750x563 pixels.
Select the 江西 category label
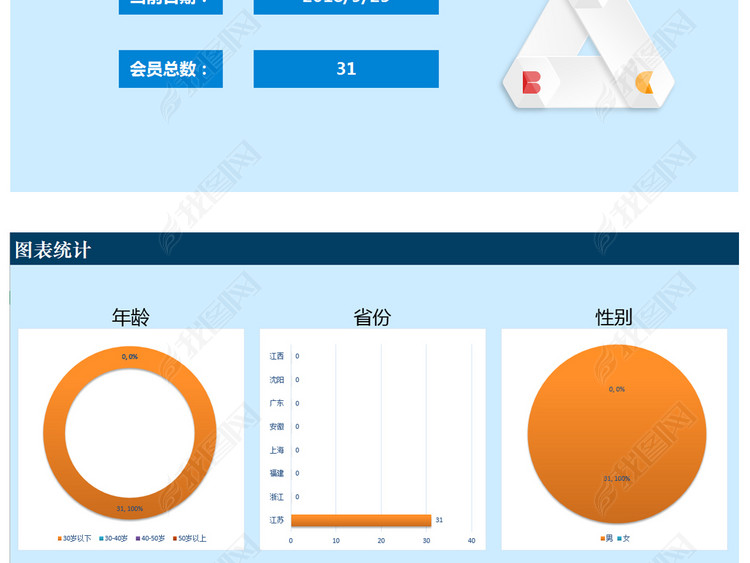point(276,356)
